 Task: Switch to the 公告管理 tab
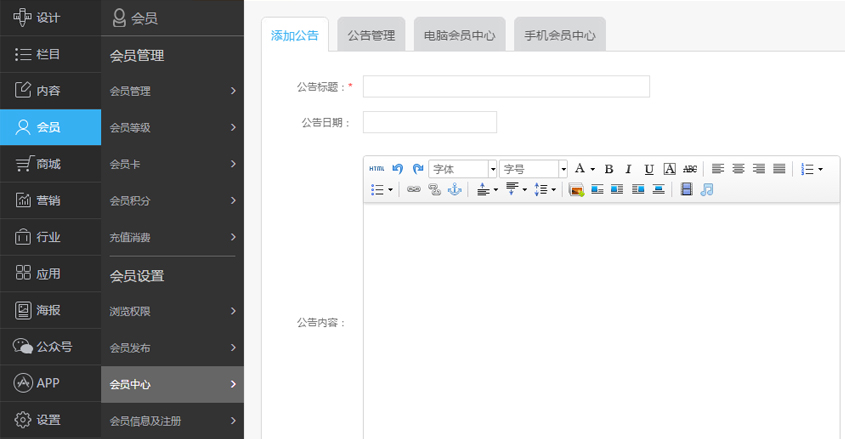[371, 35]
